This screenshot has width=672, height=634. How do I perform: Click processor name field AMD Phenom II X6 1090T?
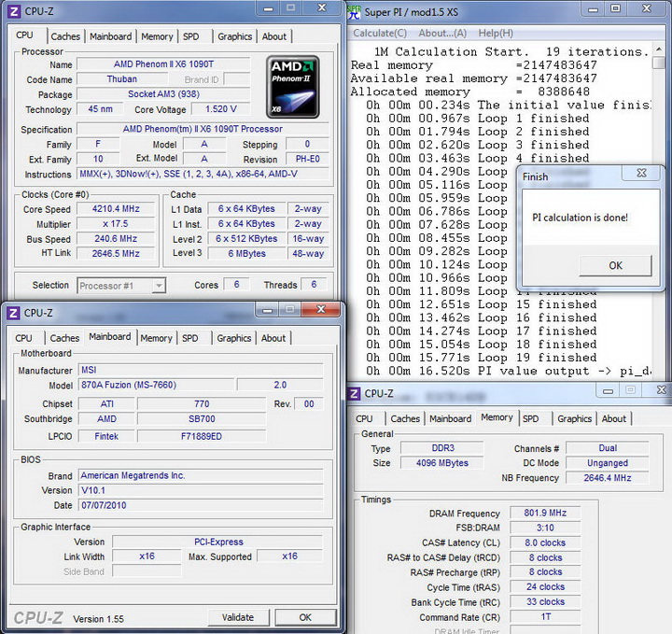click(163, 64)
